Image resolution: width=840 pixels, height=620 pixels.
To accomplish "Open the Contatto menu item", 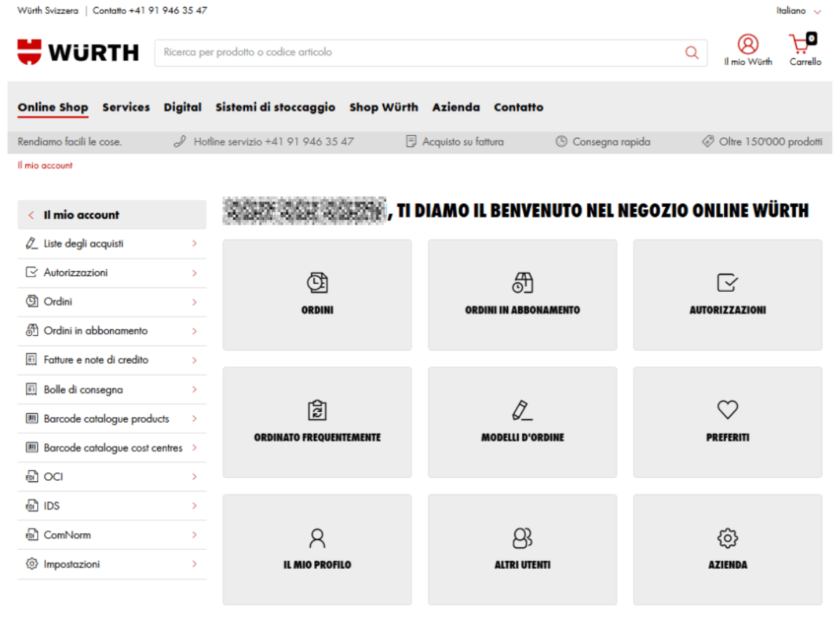I will click(x=519, y=107).
